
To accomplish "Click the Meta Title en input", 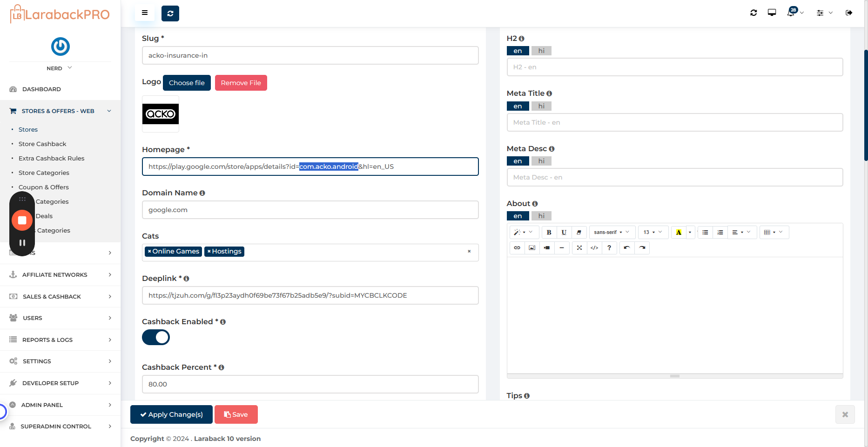I will (675, 122).
